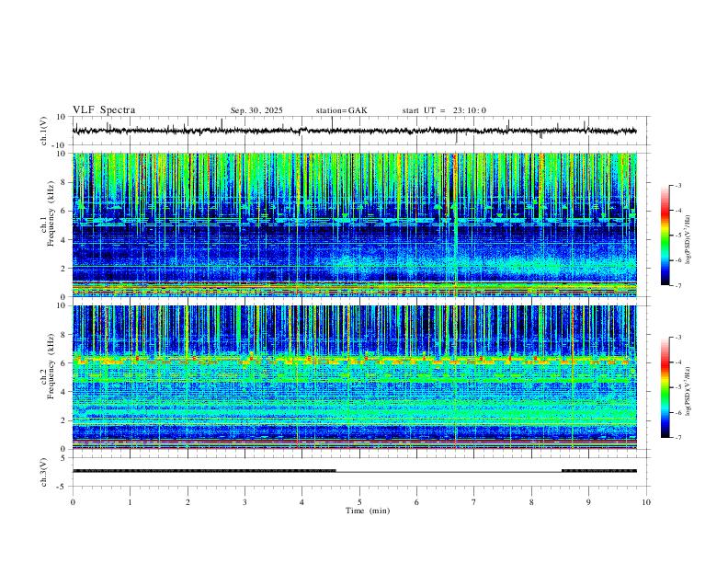This screenshot has height=563, width=728.
Task: Click the '10' tick at the time axis end
Action: pos(646,502)
